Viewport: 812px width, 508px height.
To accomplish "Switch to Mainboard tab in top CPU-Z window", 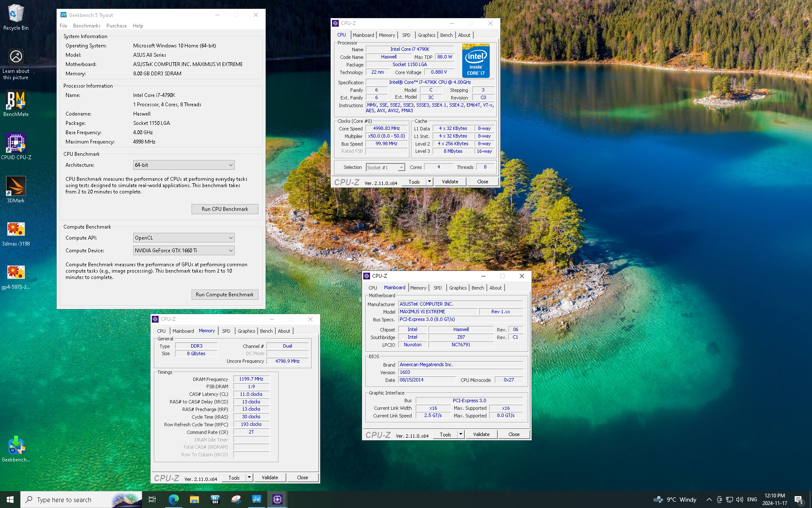I will pos(363,35).
